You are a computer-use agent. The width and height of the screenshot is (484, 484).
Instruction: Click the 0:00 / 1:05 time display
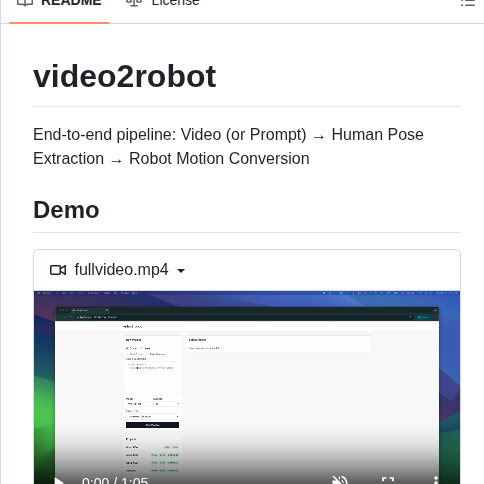[115, 481]
